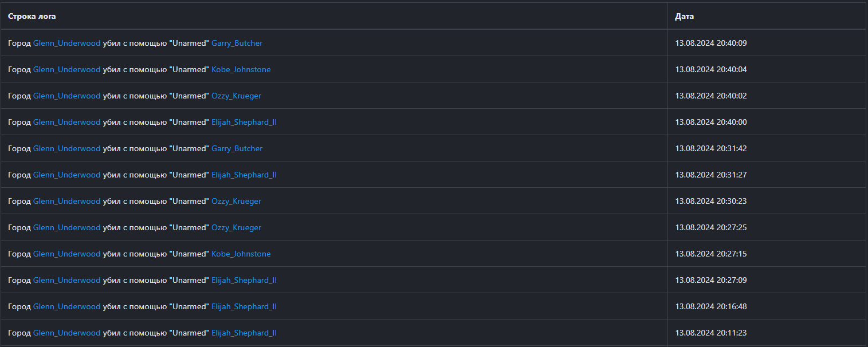
Task: Click the date cell 13.08.2024 20:16:48
Action: click(x=710, y=306)
